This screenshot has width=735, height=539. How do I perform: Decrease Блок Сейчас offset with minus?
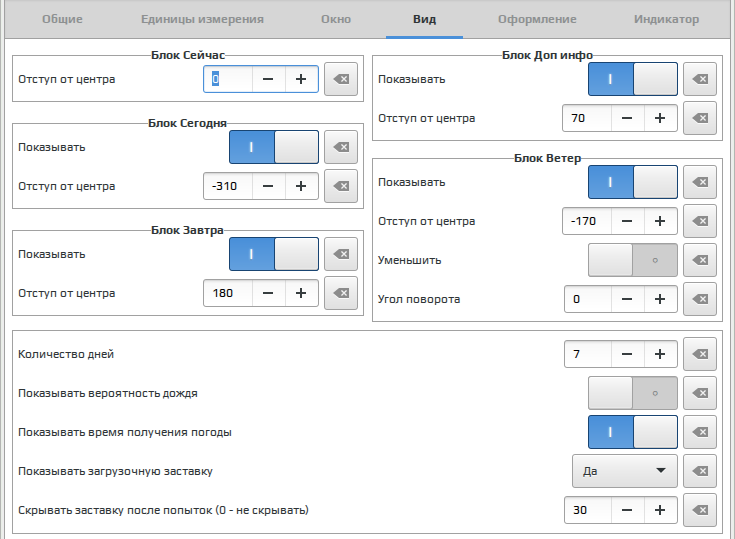[x=268, y=79]
